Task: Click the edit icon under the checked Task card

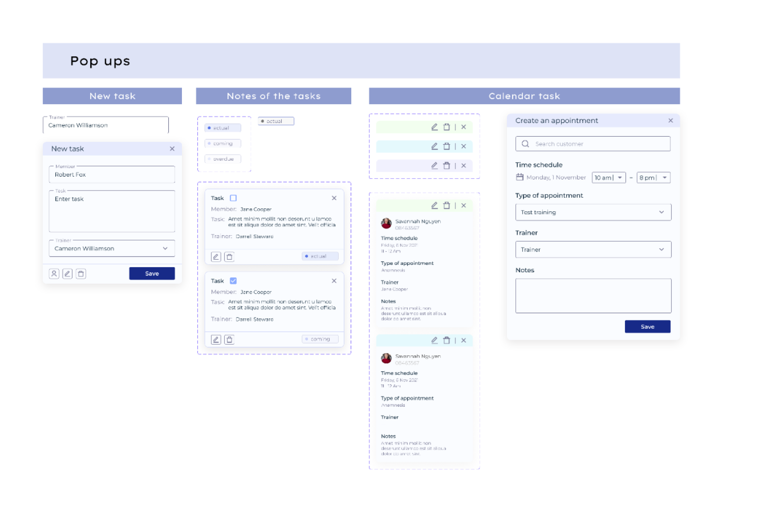Action: (x=216, y=340)
